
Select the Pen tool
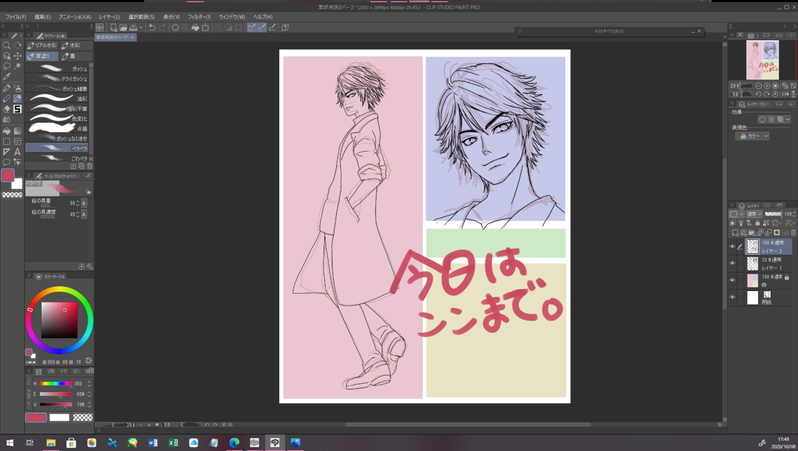coord(7,88)
